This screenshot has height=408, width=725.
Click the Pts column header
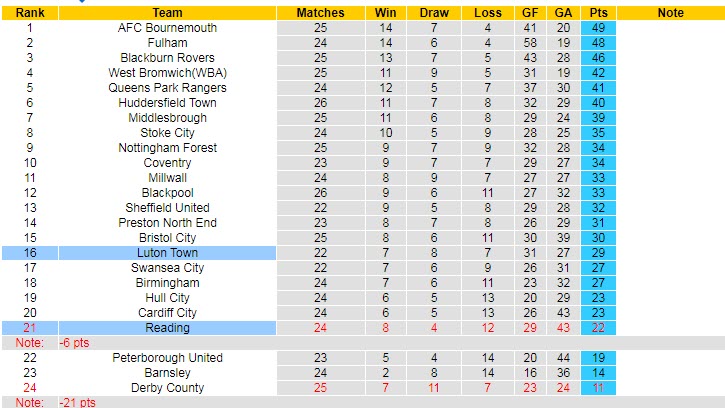tap(598, 13)
